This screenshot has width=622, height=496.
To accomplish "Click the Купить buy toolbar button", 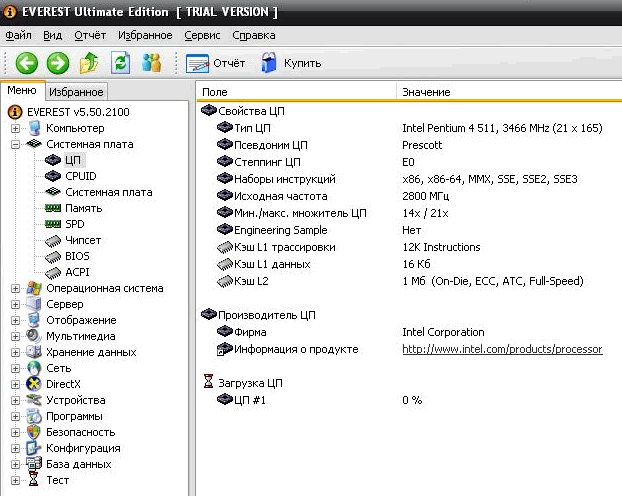I will [291, 63].
